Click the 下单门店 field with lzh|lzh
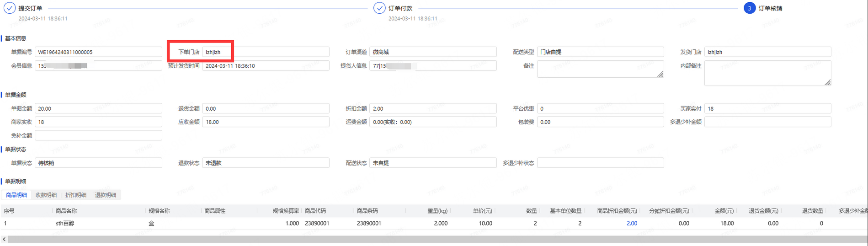 (x=266, y=52)
